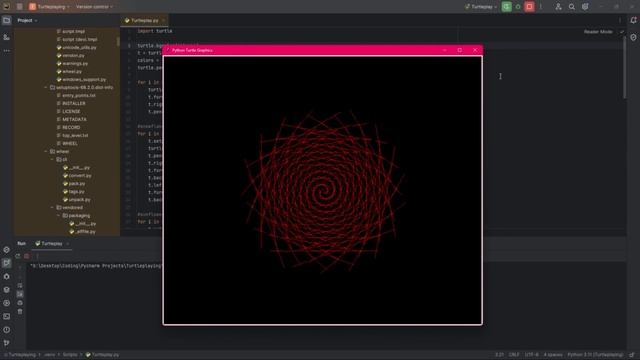Image resolution: width=640 pixels, height=360 pixels.
Task: Open the Project view options dropdown
Action: (x=27, y=20)
